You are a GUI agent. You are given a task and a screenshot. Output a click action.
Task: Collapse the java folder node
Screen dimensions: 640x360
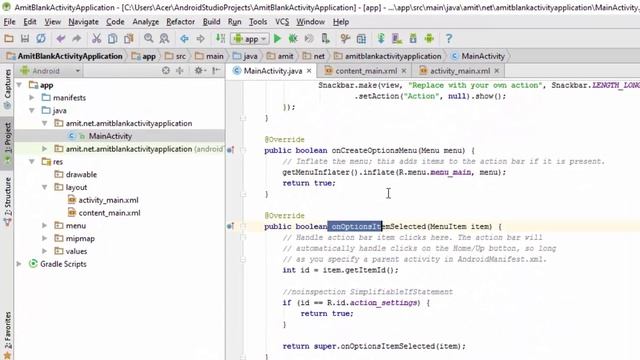coord(32,111)
